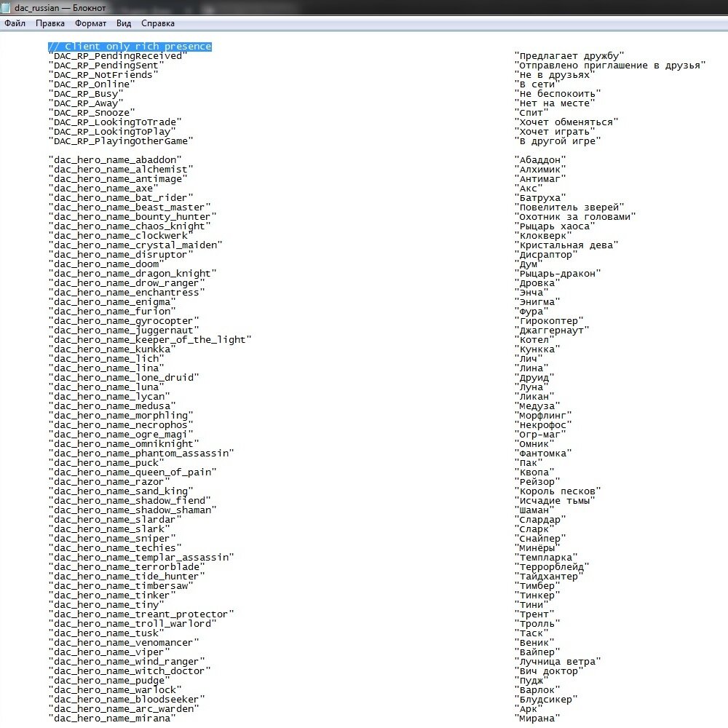
Task: Click the "Хочет обменяться" value
Action: click(566, 122)
